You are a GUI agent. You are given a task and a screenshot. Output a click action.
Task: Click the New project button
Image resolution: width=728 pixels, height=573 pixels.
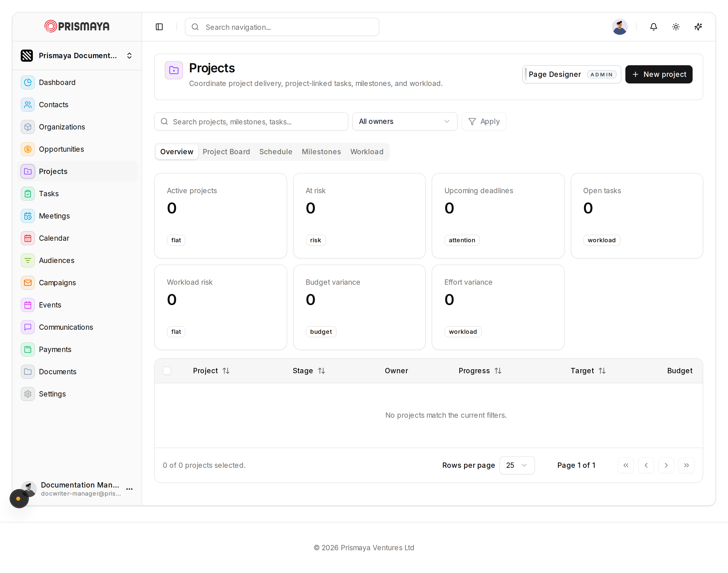(x=658, y=75)
